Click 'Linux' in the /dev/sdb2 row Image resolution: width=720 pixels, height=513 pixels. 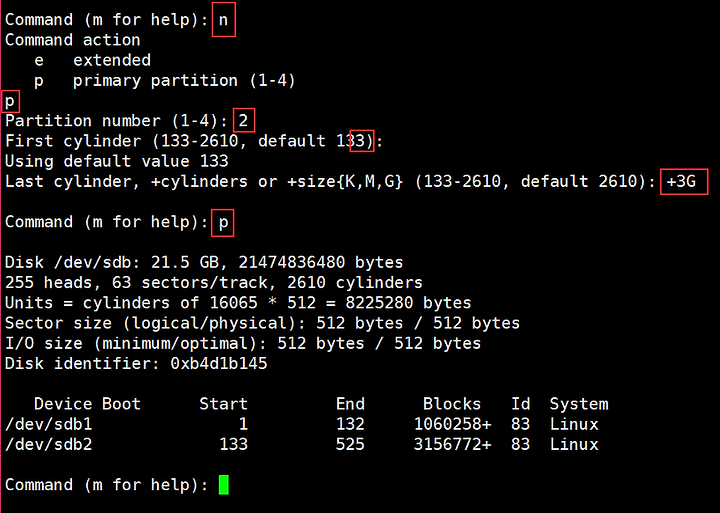574,444
